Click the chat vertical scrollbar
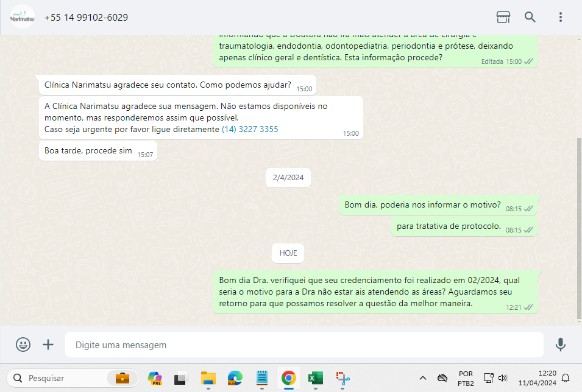 click(x=579, y=228)
